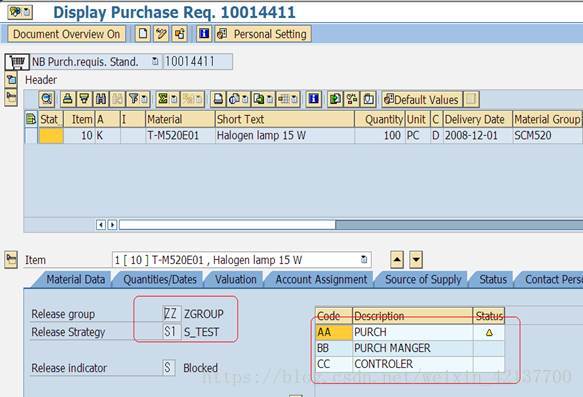The height and width of the screenshot is (397, 583).
Task: Click the green arrow icon after info
Action: 335,99
